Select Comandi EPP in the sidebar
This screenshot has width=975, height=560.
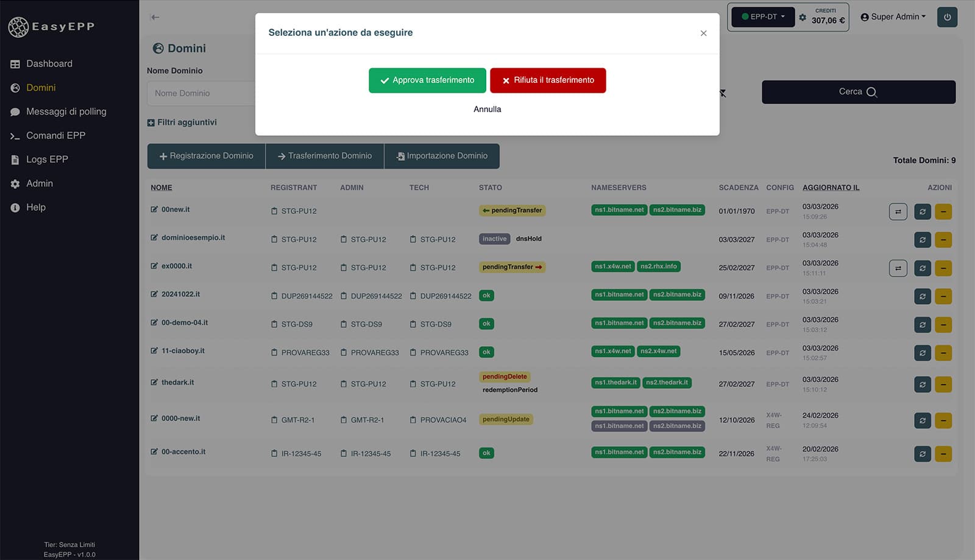[x=55, y=135]
